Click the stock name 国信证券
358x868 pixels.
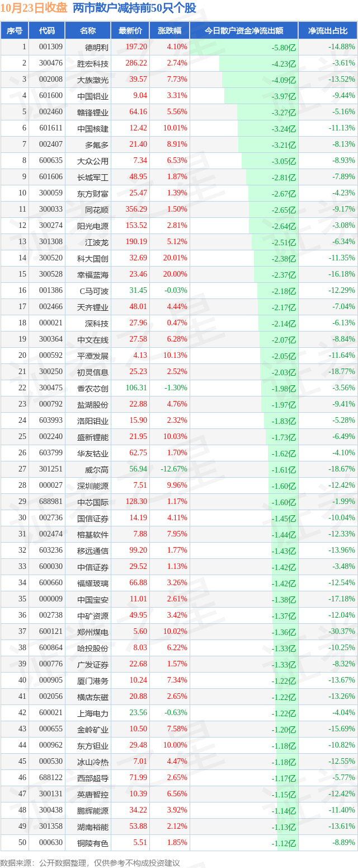tap(92, 518)
